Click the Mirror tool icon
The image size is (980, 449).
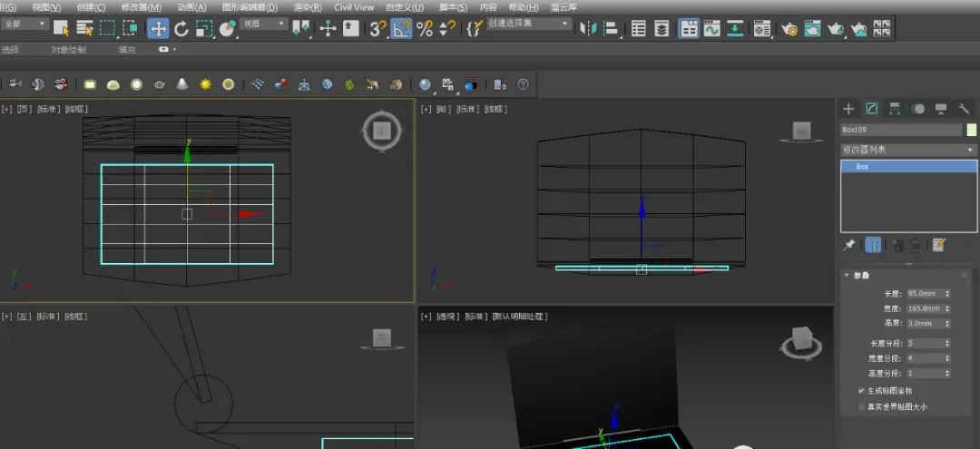pos(587,28)
